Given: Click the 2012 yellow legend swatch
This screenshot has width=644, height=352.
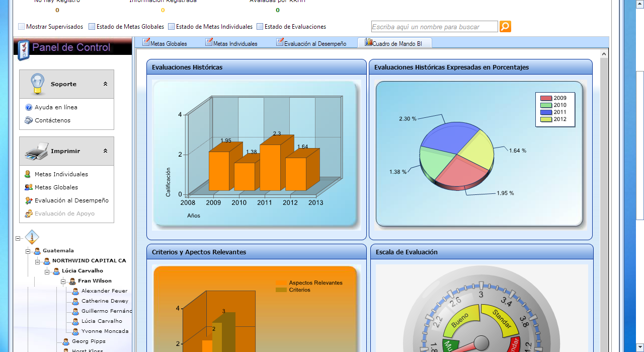Looking at the screenshot, I should tap(546, 119).
